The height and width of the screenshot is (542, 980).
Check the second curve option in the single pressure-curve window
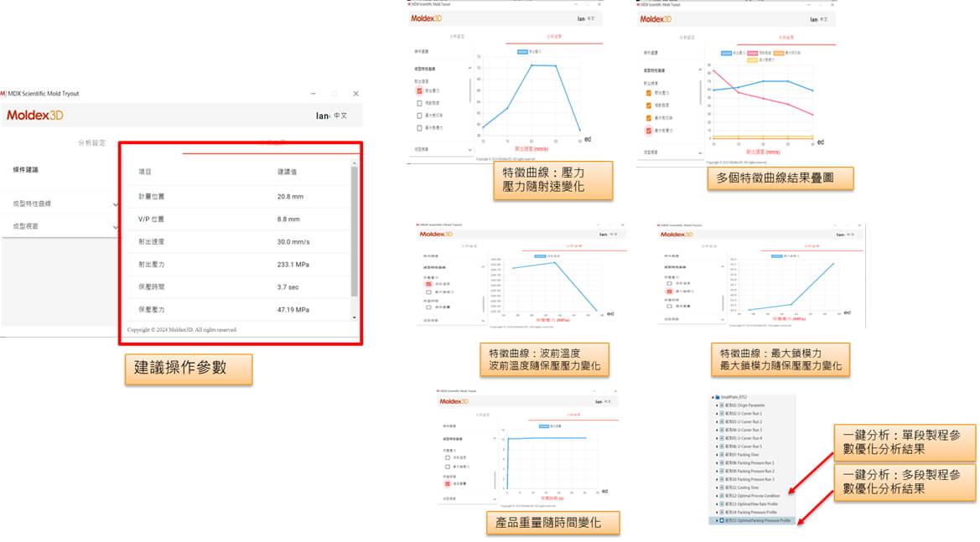pos(419,103)
